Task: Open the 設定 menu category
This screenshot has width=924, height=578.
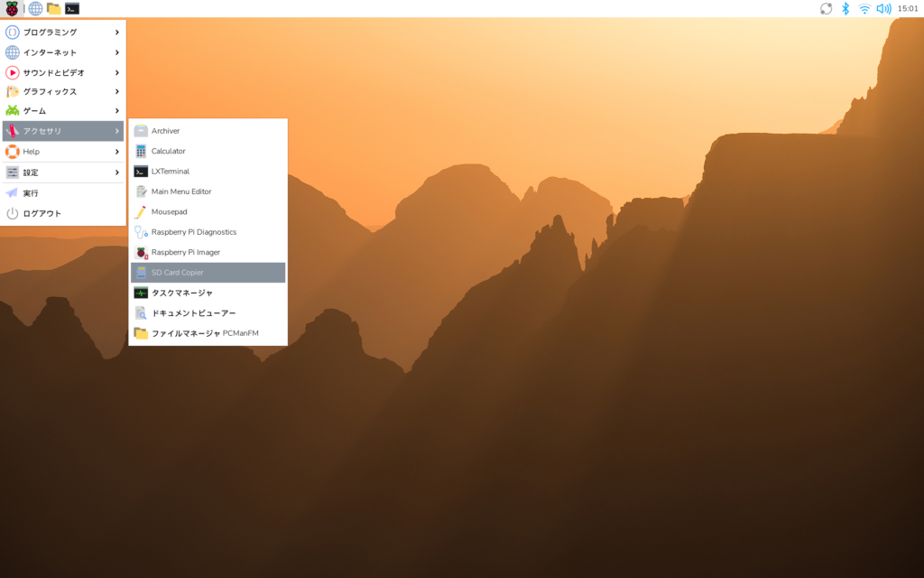Action: click(63, 172)
